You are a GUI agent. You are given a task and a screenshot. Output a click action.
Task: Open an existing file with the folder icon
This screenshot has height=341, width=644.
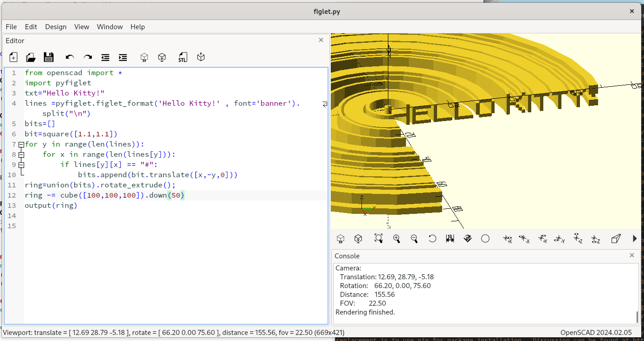[31, 57]
